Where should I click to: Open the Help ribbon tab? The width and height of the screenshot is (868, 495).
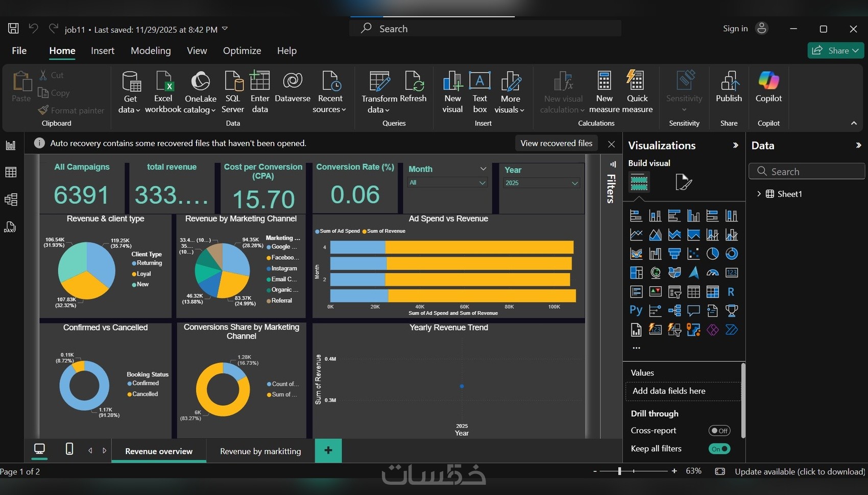[287, 51]
